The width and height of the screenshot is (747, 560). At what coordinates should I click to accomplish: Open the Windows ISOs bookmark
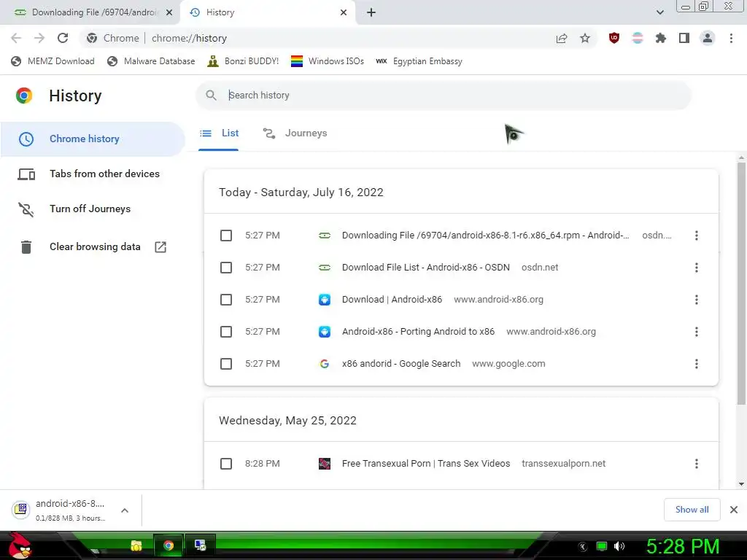click(x=328, y=61)
